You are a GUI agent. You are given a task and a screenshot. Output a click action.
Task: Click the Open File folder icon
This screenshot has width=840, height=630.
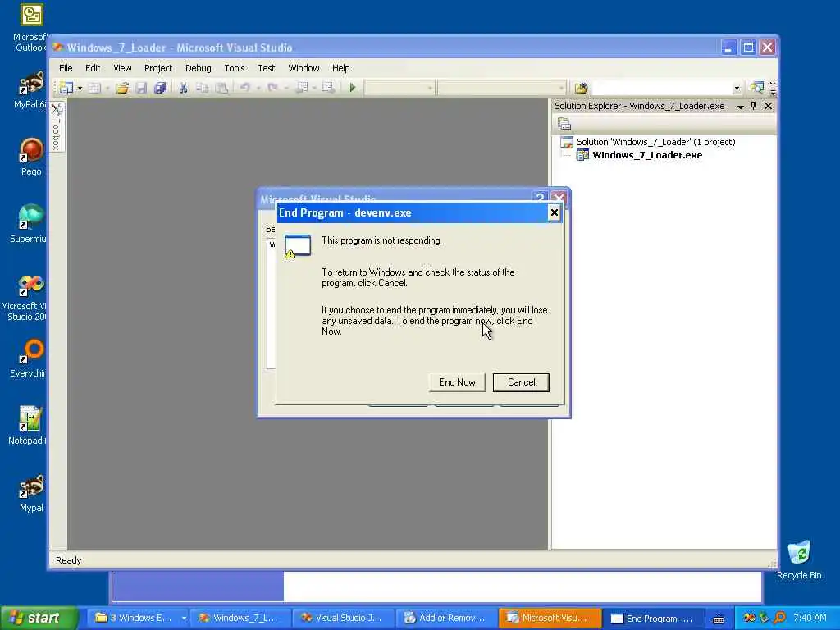[122, 88]
